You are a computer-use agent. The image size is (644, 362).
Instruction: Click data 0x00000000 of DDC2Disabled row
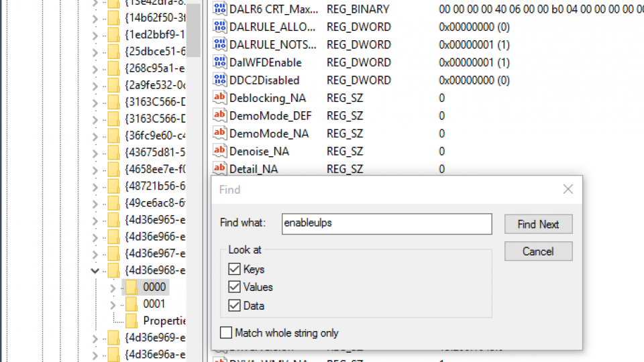474,80
